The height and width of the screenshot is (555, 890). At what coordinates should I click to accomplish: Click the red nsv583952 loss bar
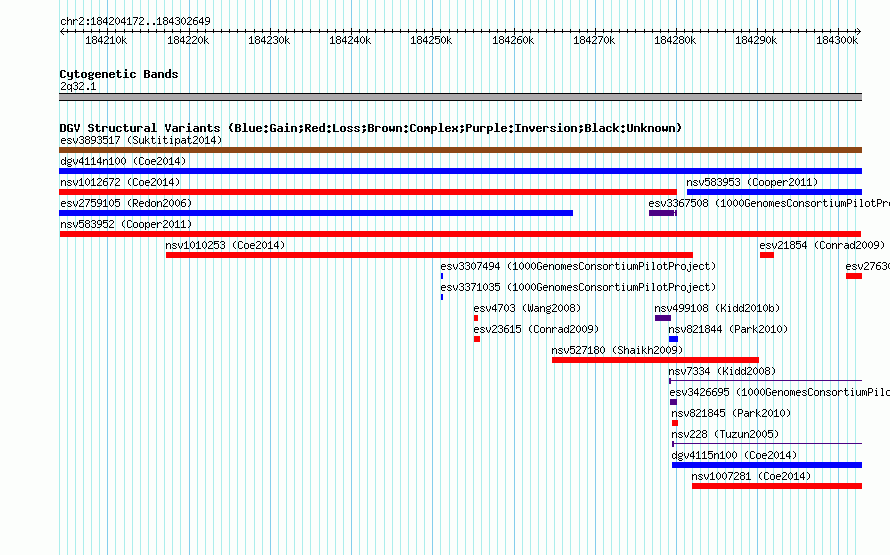pyautogui.click(x=460, y=234)
